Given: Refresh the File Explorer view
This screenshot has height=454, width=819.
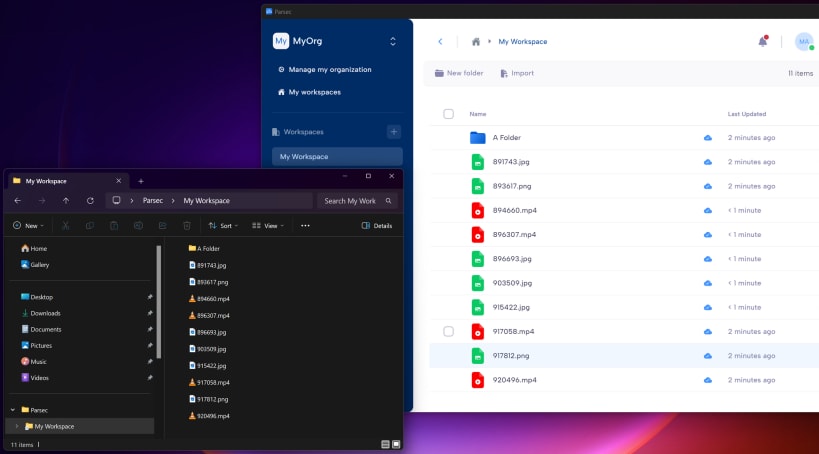Looking at the screenshot, I should (90, 201).
